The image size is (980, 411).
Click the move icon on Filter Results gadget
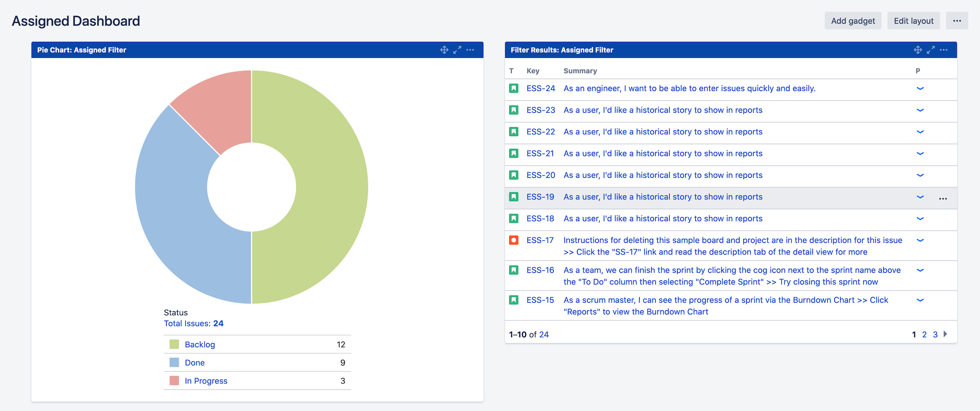pos(918,50)
